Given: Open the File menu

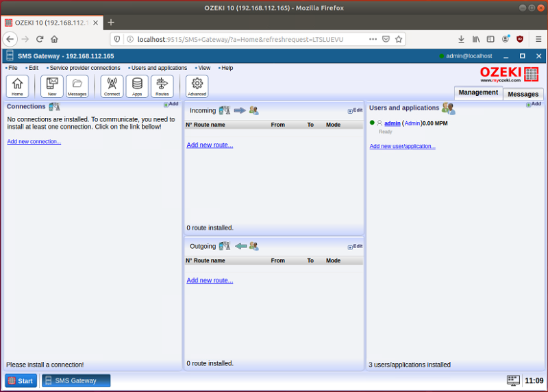Looking at the screenshot, I should point(13,68).
